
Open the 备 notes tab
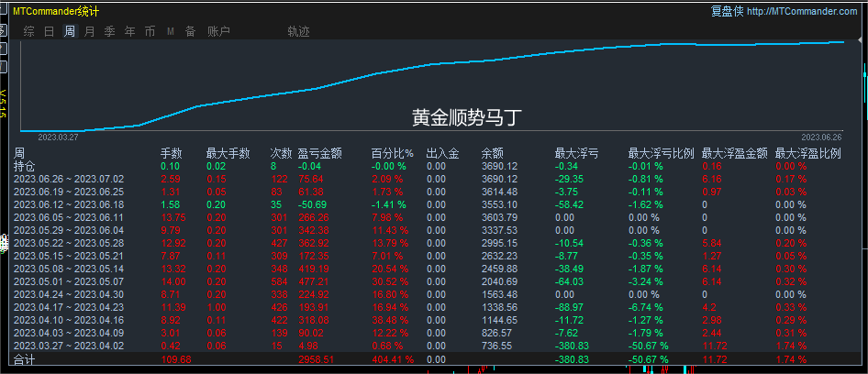[191, 31]
